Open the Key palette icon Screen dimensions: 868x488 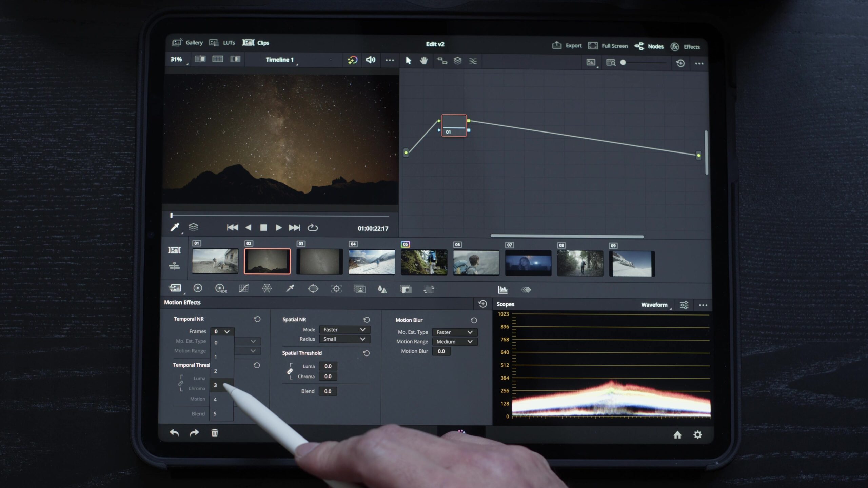[x=406, y=289]
